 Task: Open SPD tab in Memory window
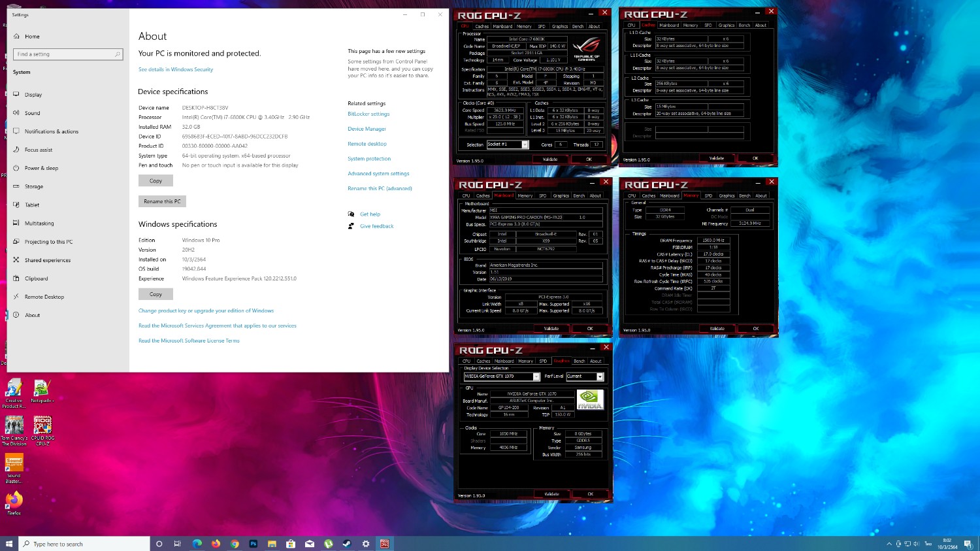[708, 195]
